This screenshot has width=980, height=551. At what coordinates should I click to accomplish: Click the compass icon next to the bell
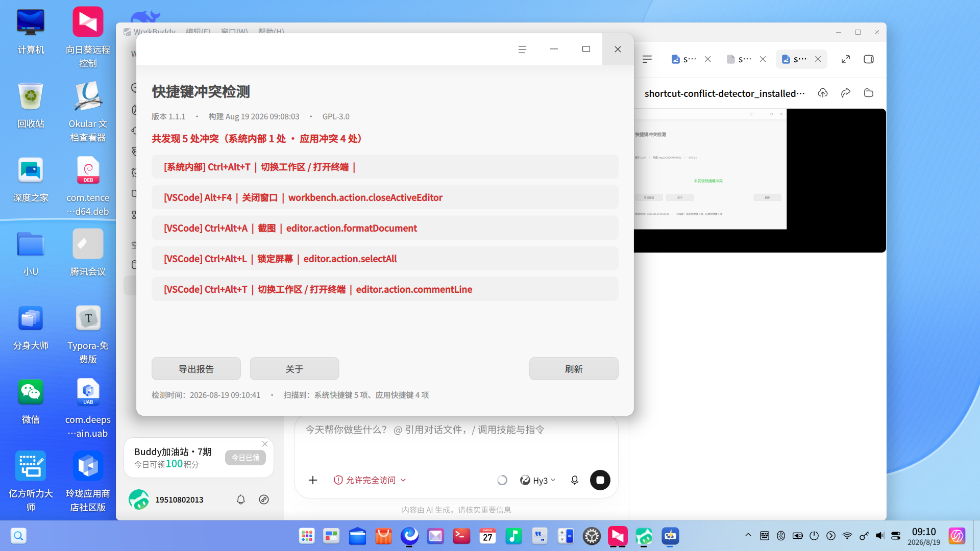pyautogui.click(x=264, y=499)
